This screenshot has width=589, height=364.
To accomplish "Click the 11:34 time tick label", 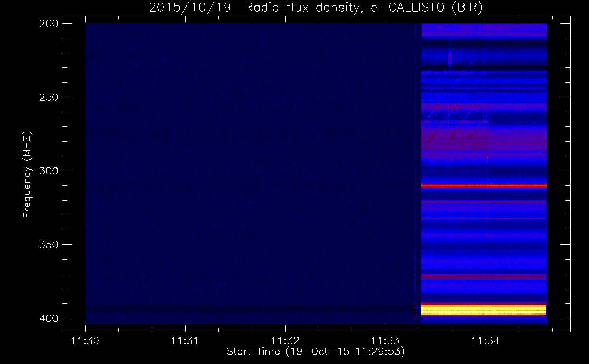I will click(486, 341).
